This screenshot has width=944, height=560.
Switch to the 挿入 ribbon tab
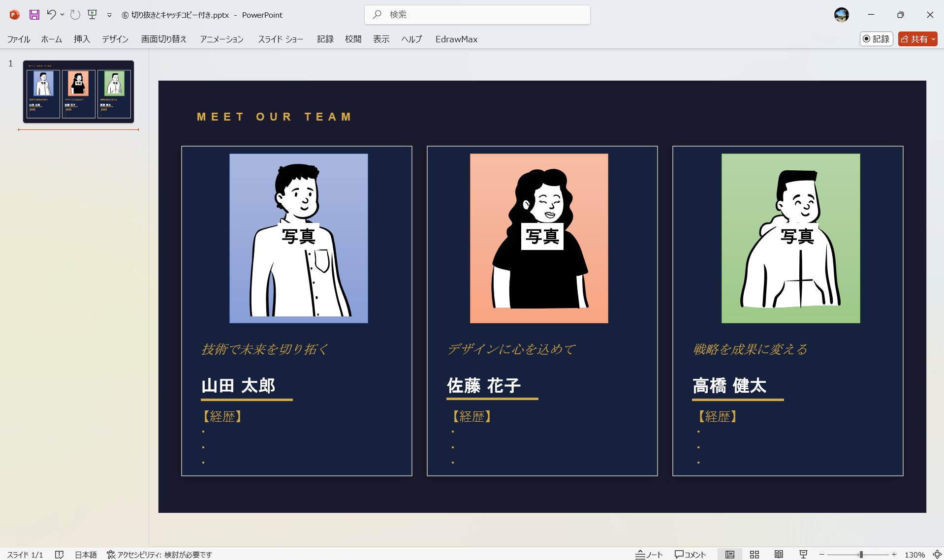coord(81,39)
